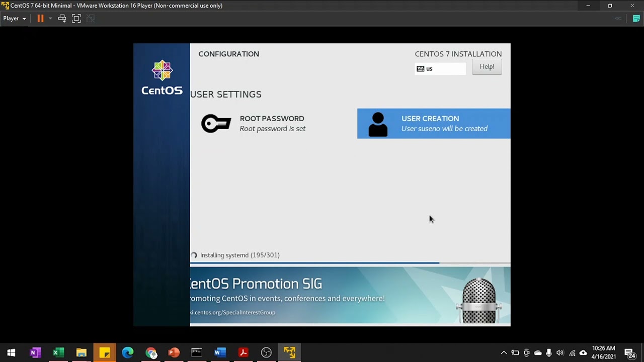Click the installation progress bar
The width and height of the screenshot is (644, 362).
pyautogui.click(x=350, y=263)
